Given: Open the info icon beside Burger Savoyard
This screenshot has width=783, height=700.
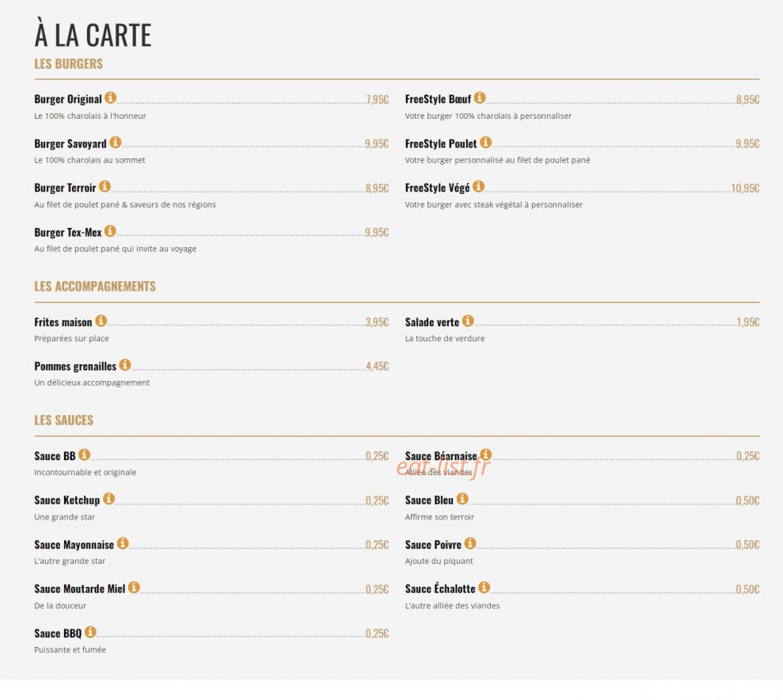Looking at the screenshot, I should [x=116, y=143].
